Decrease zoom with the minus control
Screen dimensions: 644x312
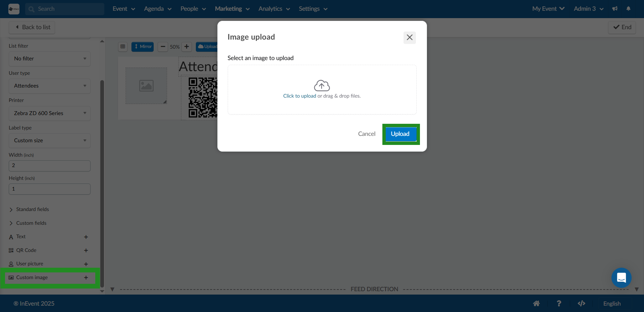163,47
